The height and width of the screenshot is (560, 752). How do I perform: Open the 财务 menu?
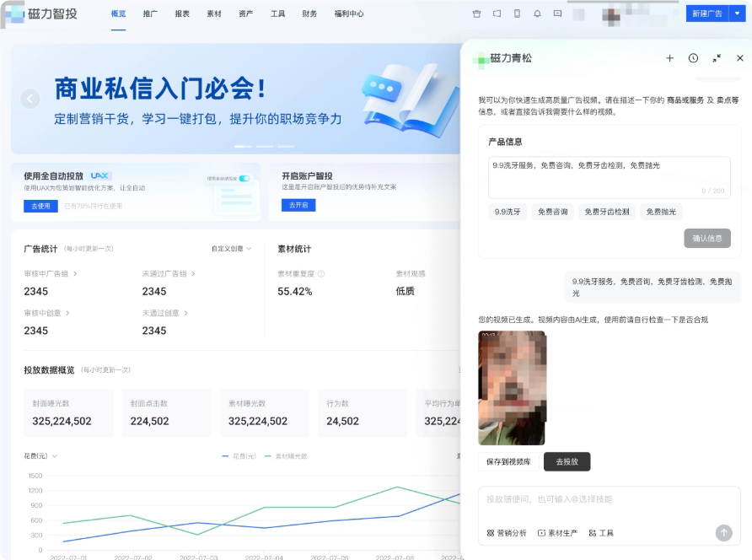point(309,14)
